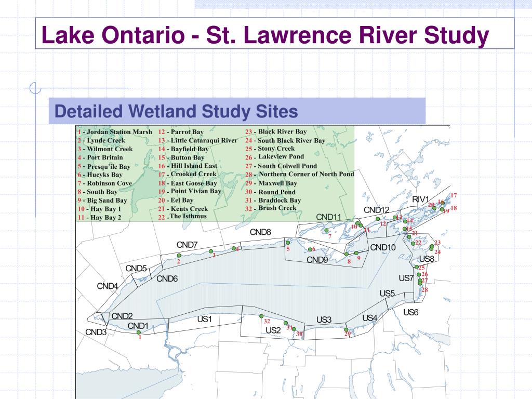Image resolution: width=532 pixels, height=399 pixels.
Task: Click legend entry '7 - Robinson Cove'
Action: click(x=104, y=183)
